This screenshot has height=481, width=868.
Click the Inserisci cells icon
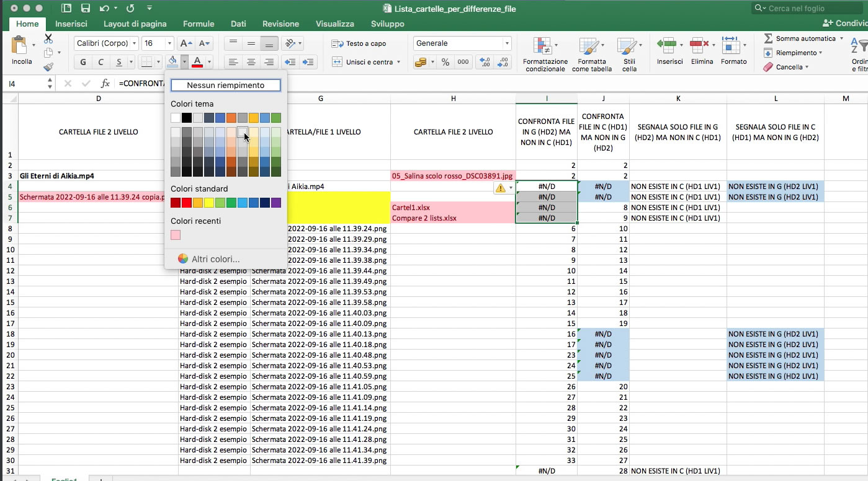(x=667, y=45)
